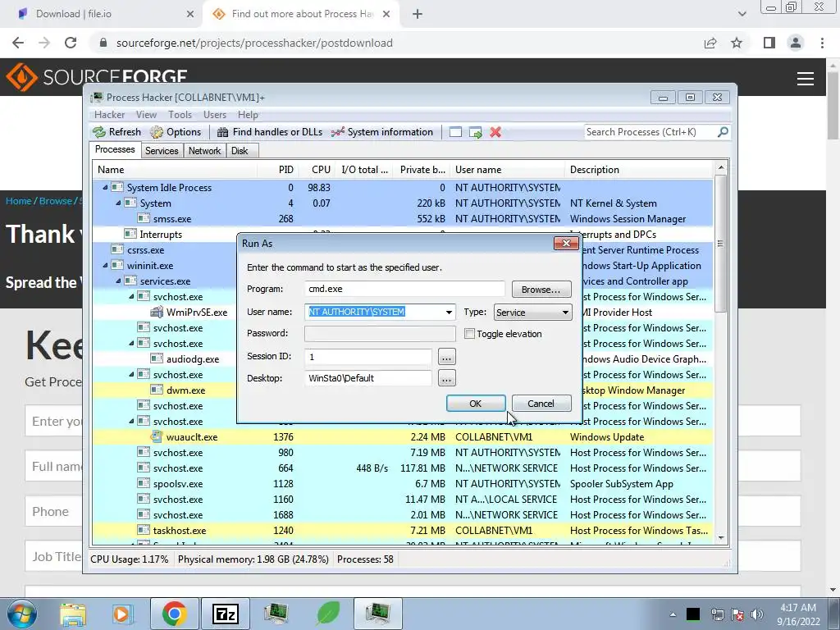Click the Desktop input field
Screen dimensions: 840x630
(x=368, y=378)
